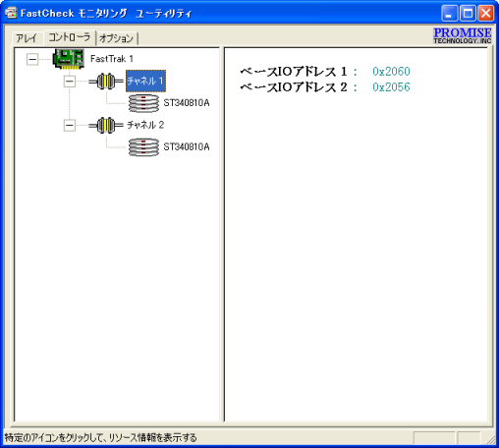Select the コントローラ tab
Viewport: 499px width, 448px height.
[x=70, y=37]
